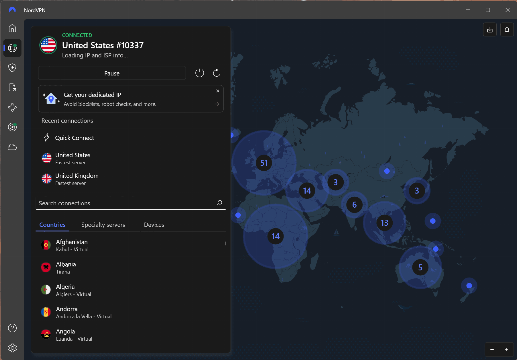This screenshot has width=517, height=360.
Task: Open Settings gear icon in sidebar
Action: pyautogui.click(x=12, y=348)
